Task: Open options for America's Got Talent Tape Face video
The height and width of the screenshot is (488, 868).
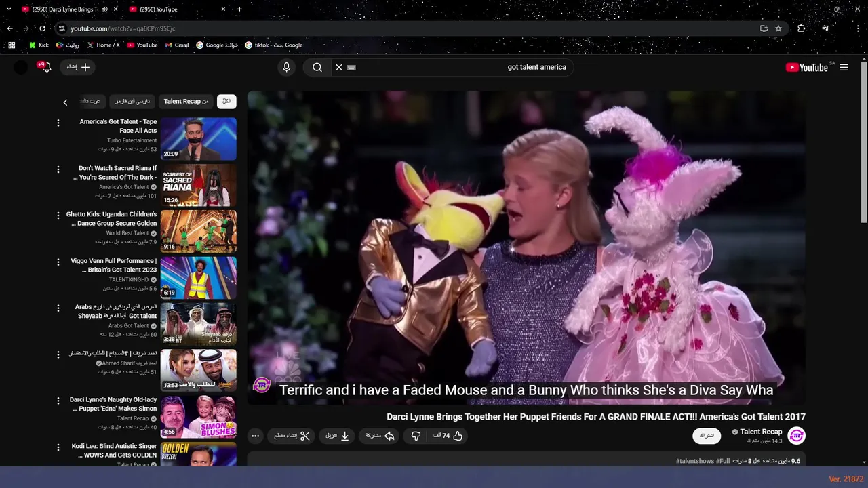Action: [58, 123]
